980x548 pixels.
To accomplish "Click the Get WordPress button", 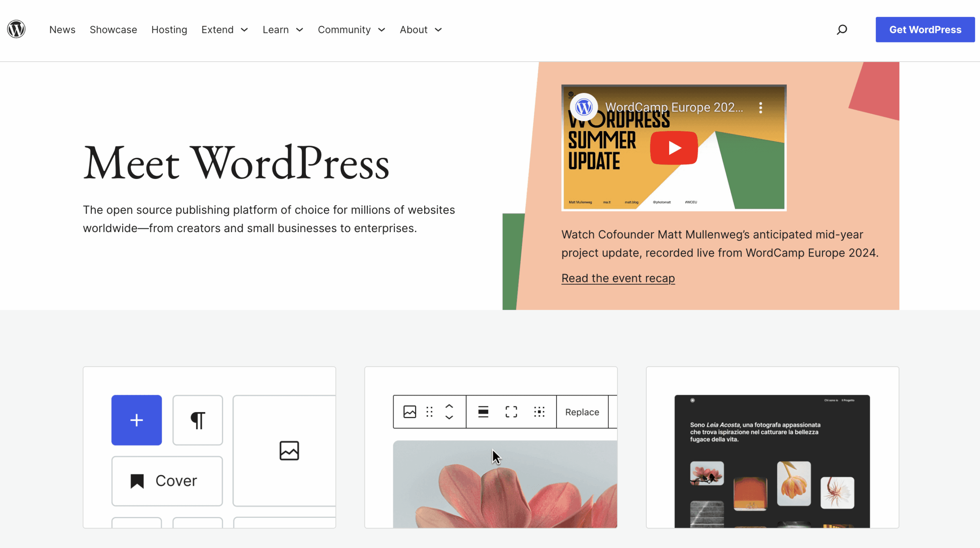I will coord(925,29).
